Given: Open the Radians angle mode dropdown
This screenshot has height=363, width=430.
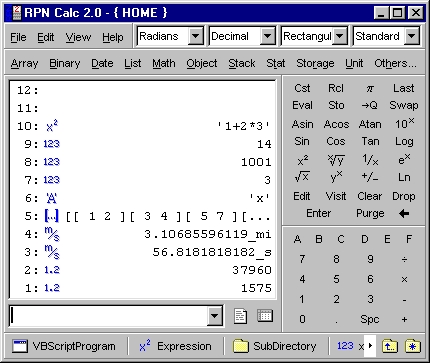Looking at the screenshot, I should coord(196,36).
